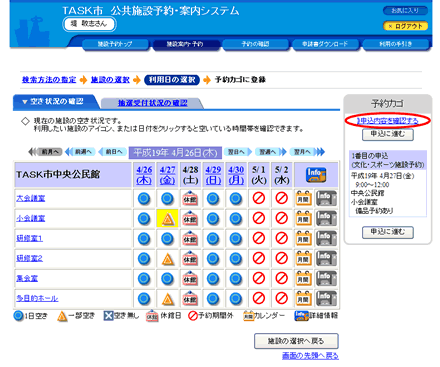The width and height of the screenshot is (440, 367).
Task: Click the 4/30 availability circle for 研修室2
Action: pos(236,259)
